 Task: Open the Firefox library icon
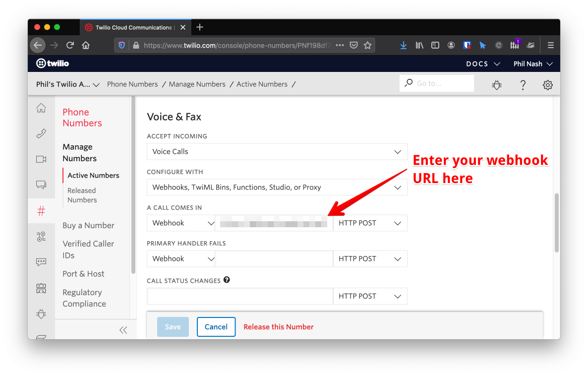pos(419,46)
